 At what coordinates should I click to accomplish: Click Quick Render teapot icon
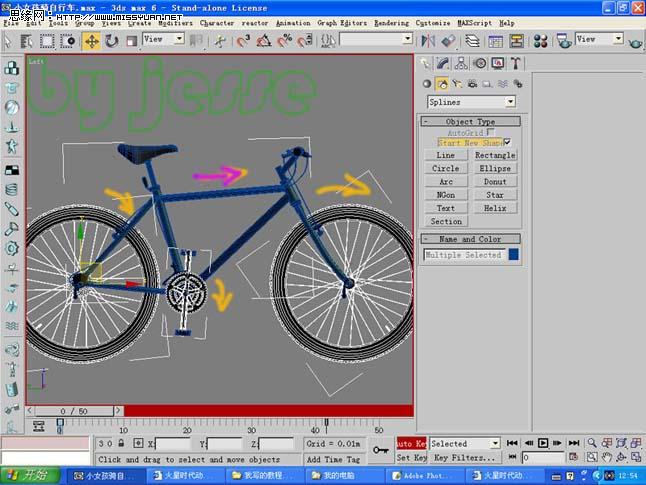[635, 41]
